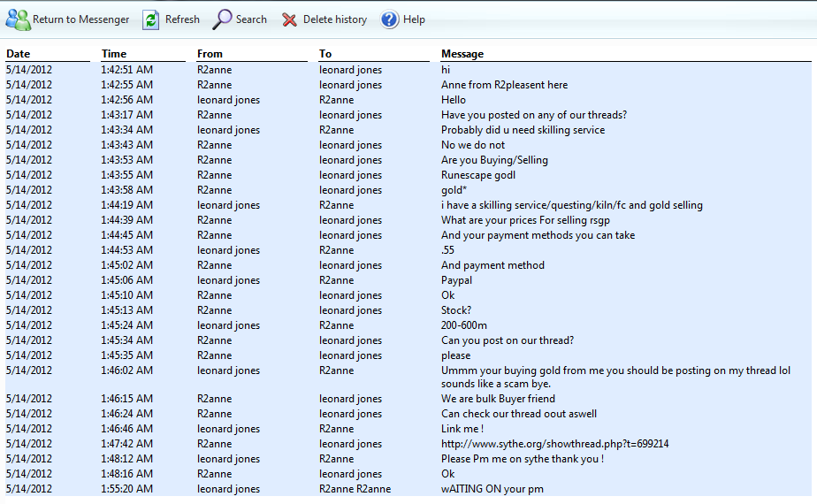Click the 1:46:02 AM time cell
The width and height of the screenshot is (817, 504).
126,370
